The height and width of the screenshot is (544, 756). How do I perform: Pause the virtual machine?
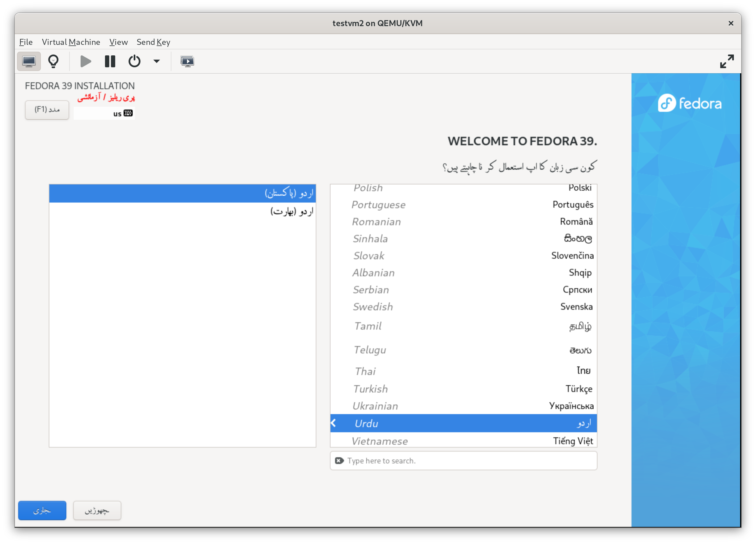point(110,61)
